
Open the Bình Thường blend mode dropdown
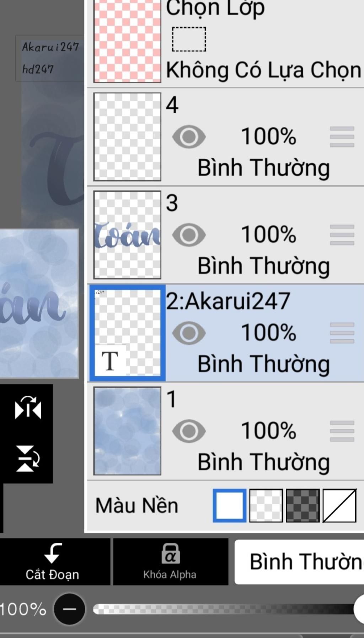[299, 562]
